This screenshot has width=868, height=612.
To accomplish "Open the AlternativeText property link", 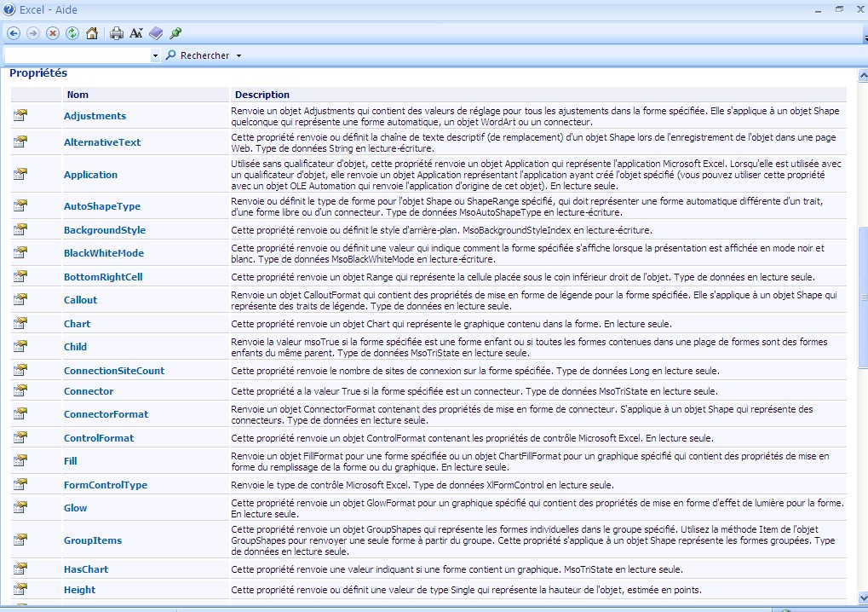I will tap(102, 142).
